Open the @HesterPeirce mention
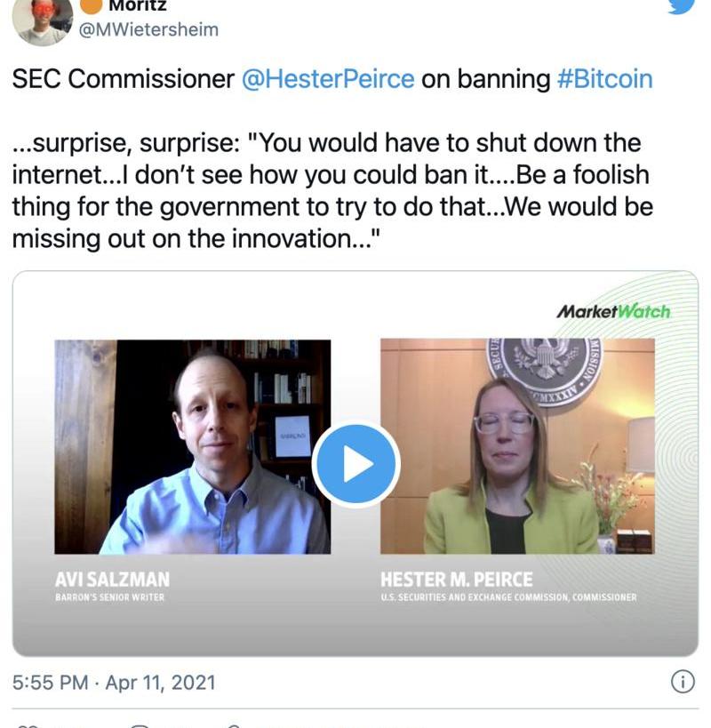711x728 pixels. (x=328, y=79)
